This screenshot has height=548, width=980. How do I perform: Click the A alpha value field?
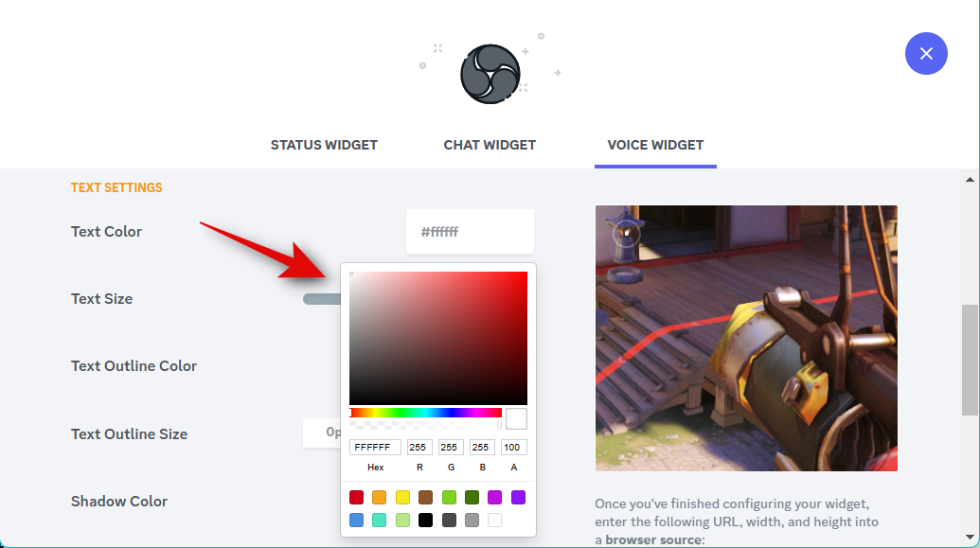tap(514, 448)
